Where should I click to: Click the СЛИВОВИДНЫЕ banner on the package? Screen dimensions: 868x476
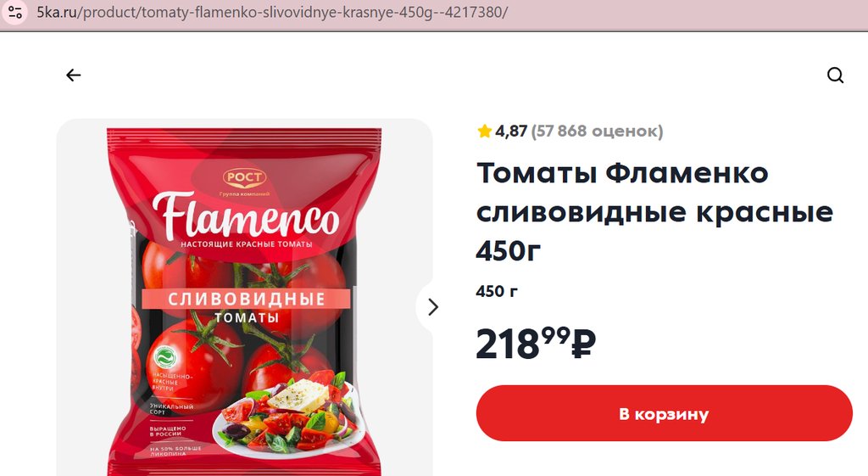tap(247, 300)
